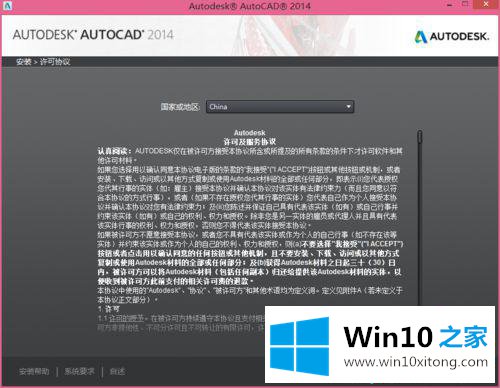
Task: Open the 安装帮助 installation help link
Action: [x=34, y=371]
